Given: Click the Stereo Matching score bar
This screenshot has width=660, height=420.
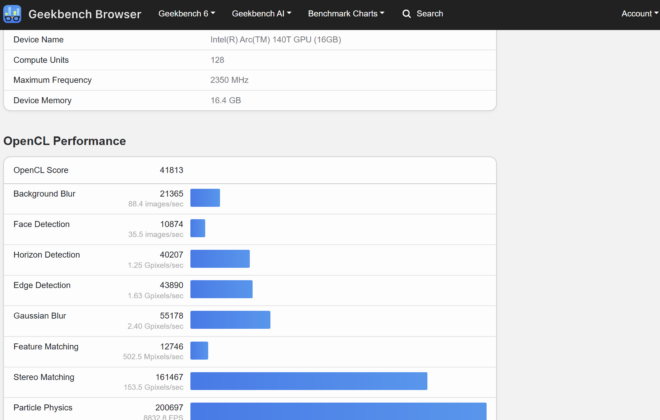Looking at the screenshot, I should pyautogui.click(x=309, y=381).
